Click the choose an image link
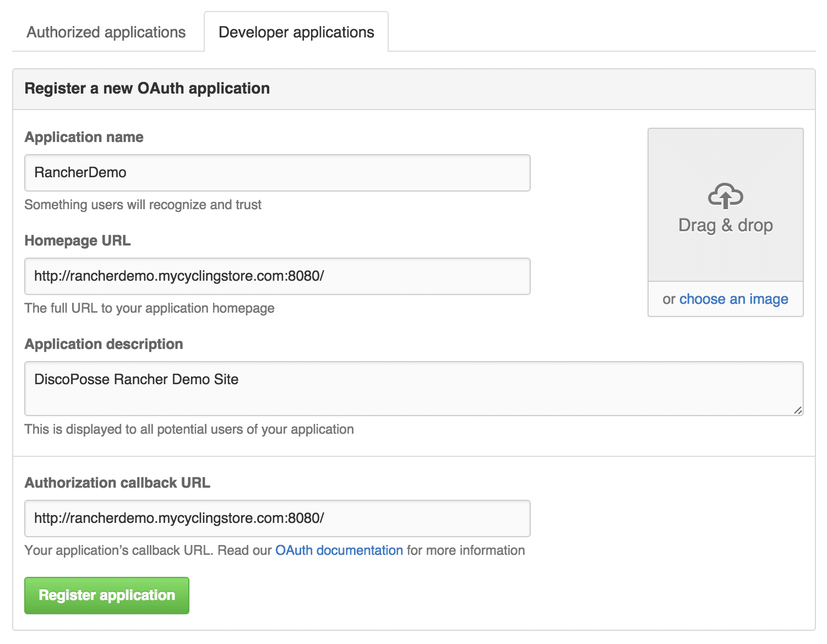The width and height of the screenshot is (827, 644). pyautogui.click(x=733, y=299)
